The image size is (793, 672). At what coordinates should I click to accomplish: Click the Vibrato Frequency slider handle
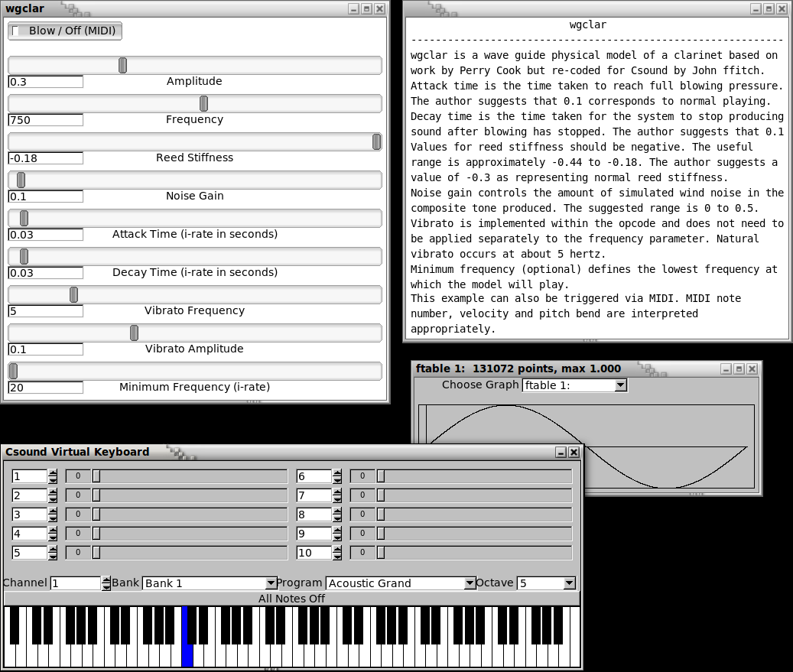73,295
